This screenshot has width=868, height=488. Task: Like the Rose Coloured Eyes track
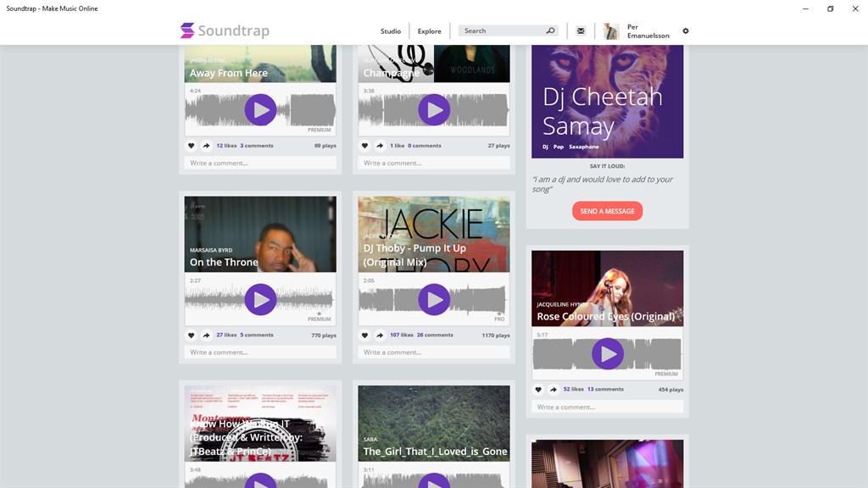[x=538, y=390]
